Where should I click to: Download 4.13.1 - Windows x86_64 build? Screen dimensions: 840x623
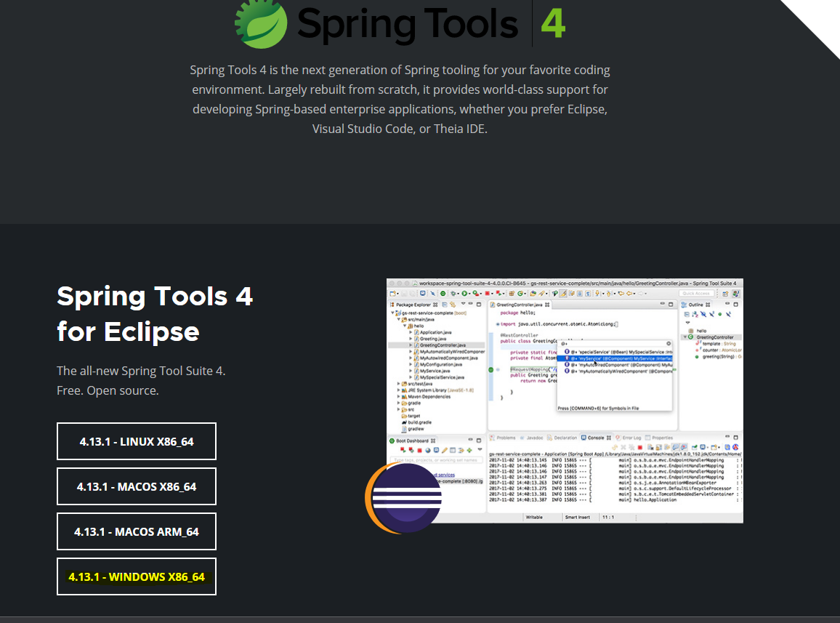tap(137, 576)
